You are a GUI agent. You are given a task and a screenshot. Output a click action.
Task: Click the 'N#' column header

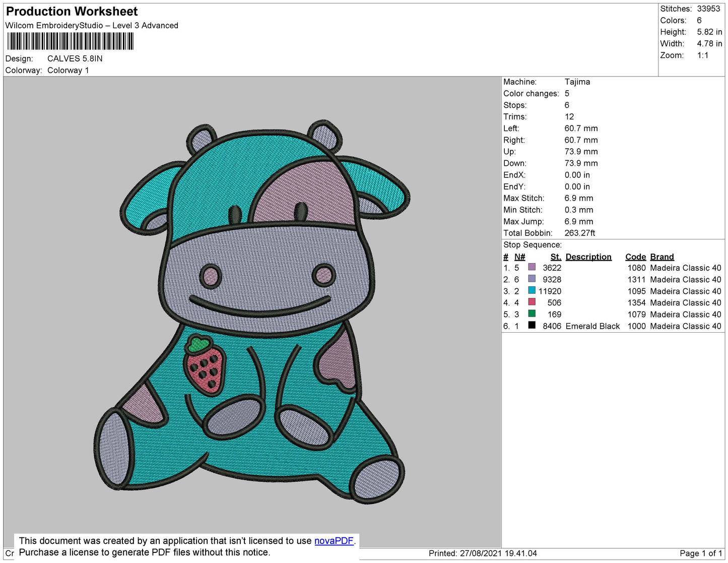pos(519,257)
